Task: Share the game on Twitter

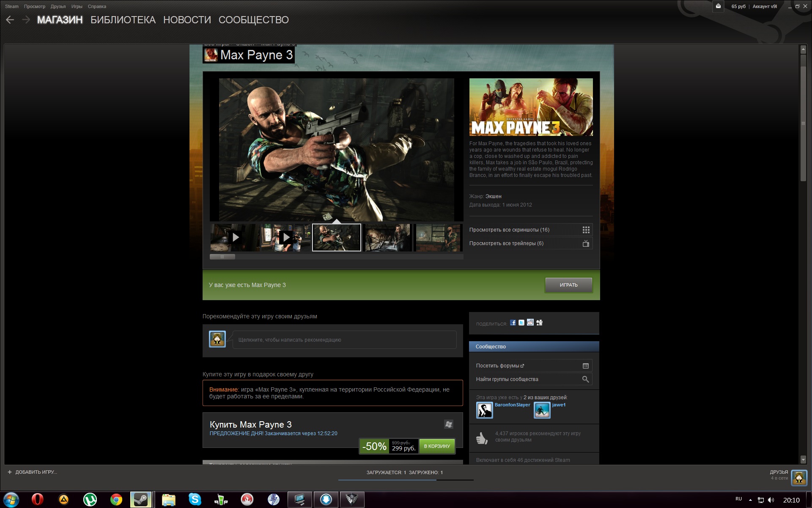Action: pos(521,323)
